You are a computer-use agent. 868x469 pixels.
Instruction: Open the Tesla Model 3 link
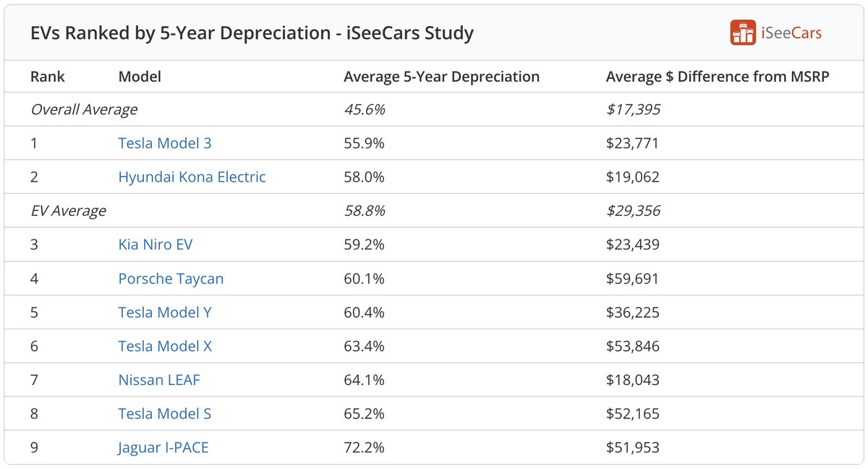(165, 143)
